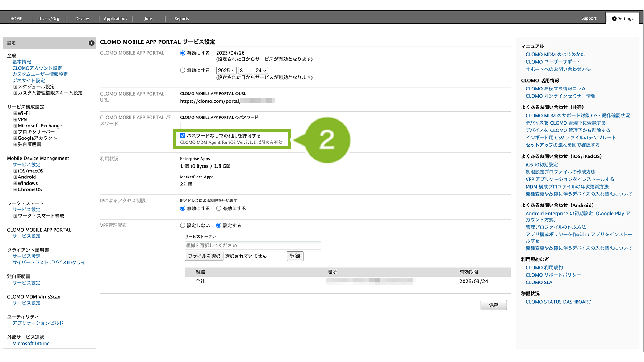Collapse the settings sidebar with arrow icon

click(91, 43)
